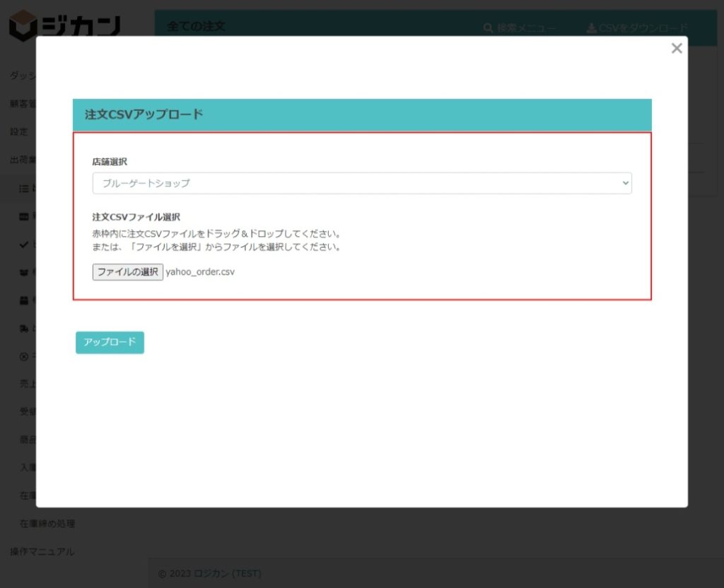Image resolution: width=724 pixels, height=588 pixels.
Task: Open 操作マニュアル in the sidebar
Action: tap(42, 551)
